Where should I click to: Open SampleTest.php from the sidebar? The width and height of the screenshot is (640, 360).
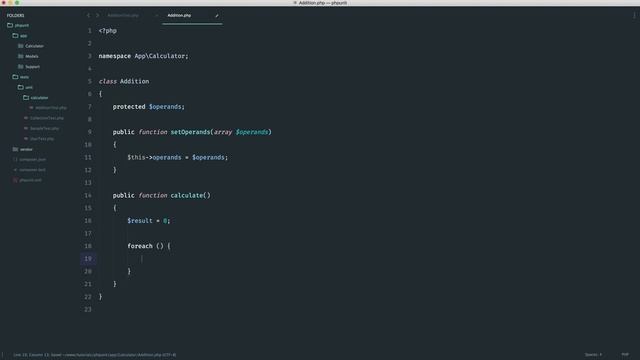coord(44,129)
